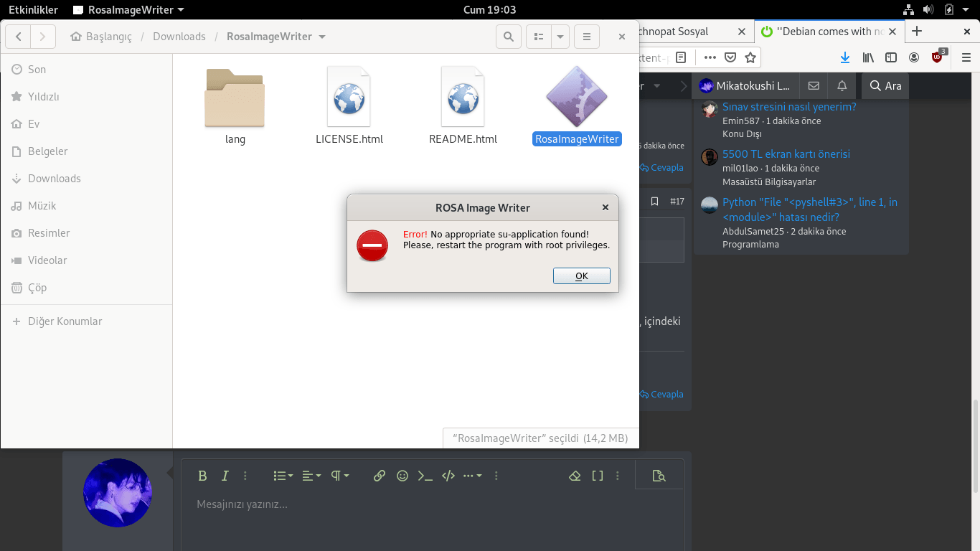980x551 pixels.
Task: Open forum inbox messages
Action: pyautogui.click(x=814, y=86)
